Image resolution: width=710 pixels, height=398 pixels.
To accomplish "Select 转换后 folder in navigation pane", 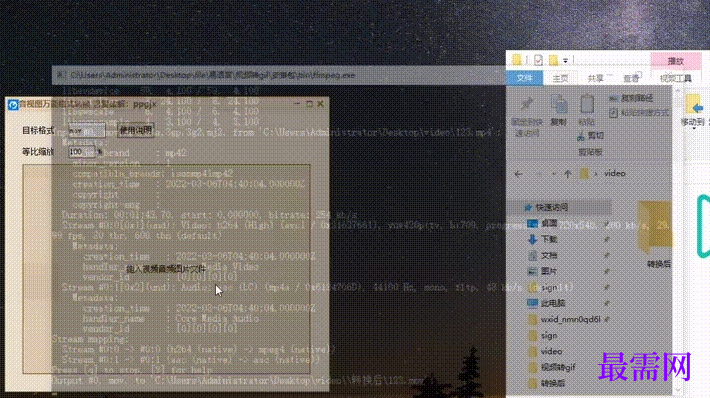I will click(x=552, y=384).
